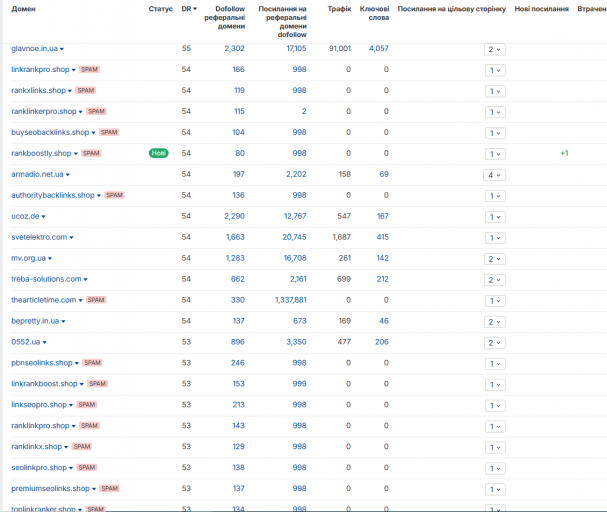Click SPAM badge next to rankboostly.shop
The height and width of the screenshot is (512, 607).
91,153
